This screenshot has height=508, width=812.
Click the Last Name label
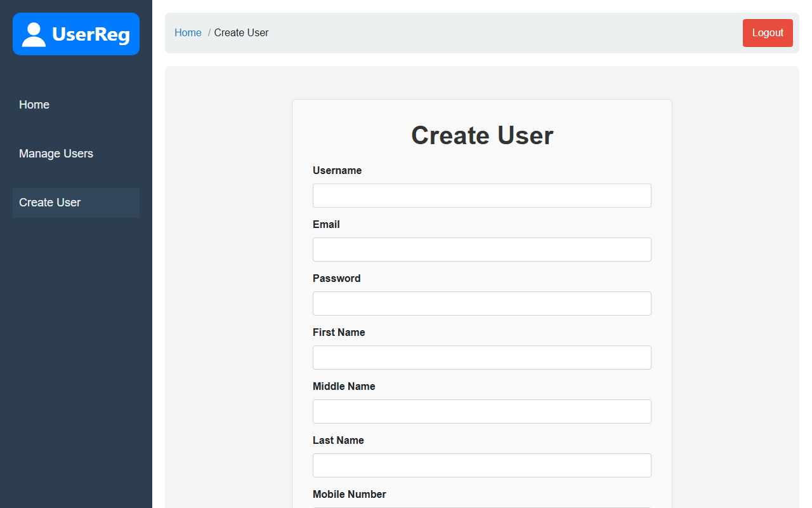(338, 440)
